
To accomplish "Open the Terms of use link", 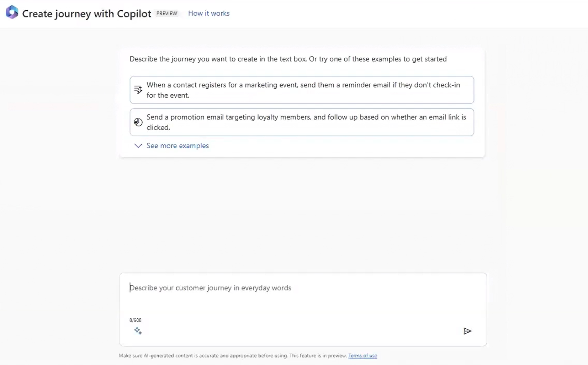I will [362, 355].
